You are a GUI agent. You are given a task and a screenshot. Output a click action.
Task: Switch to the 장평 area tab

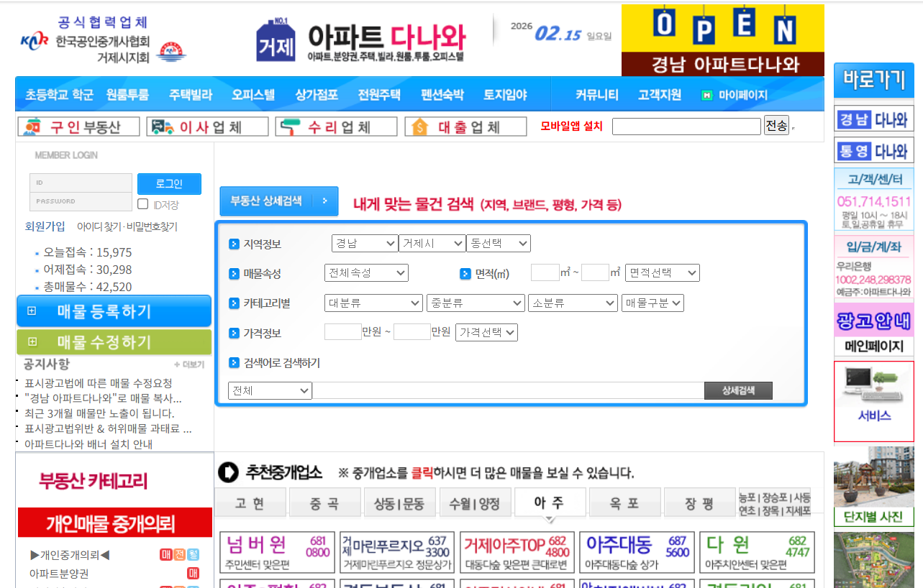tap(699, 502)
